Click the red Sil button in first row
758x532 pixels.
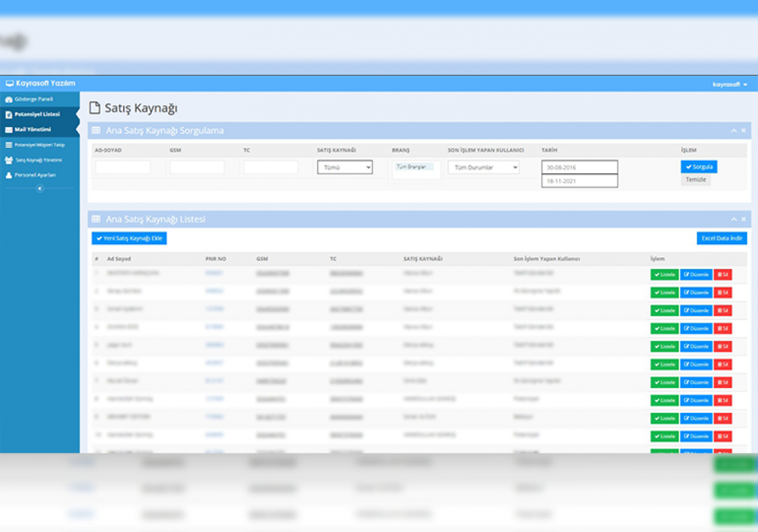coord(723,275)
